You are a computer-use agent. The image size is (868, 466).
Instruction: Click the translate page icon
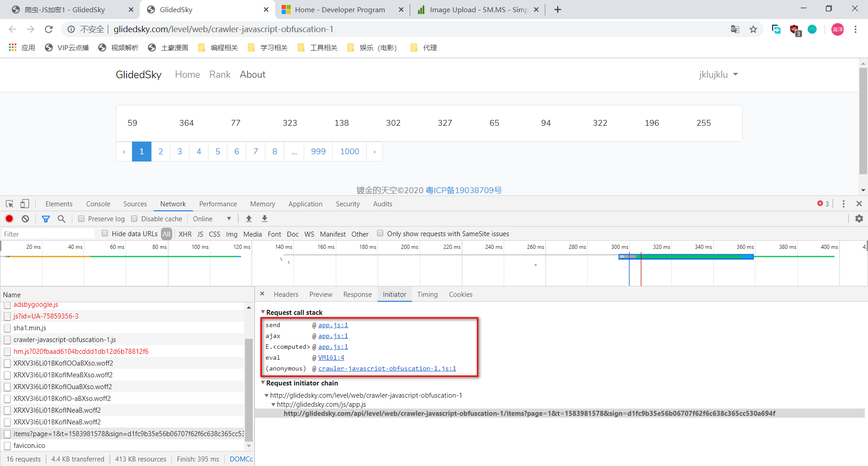coord(735,29)
